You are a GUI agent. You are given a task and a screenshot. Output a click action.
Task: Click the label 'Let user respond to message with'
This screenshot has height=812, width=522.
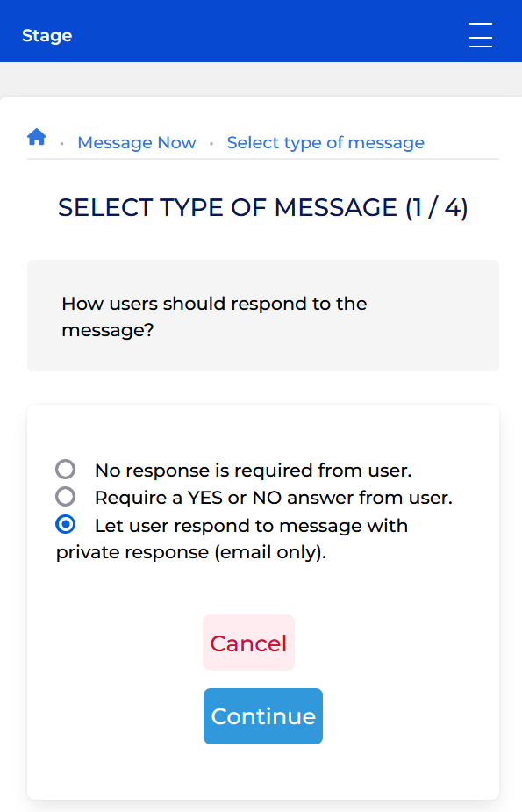[252, 526]
